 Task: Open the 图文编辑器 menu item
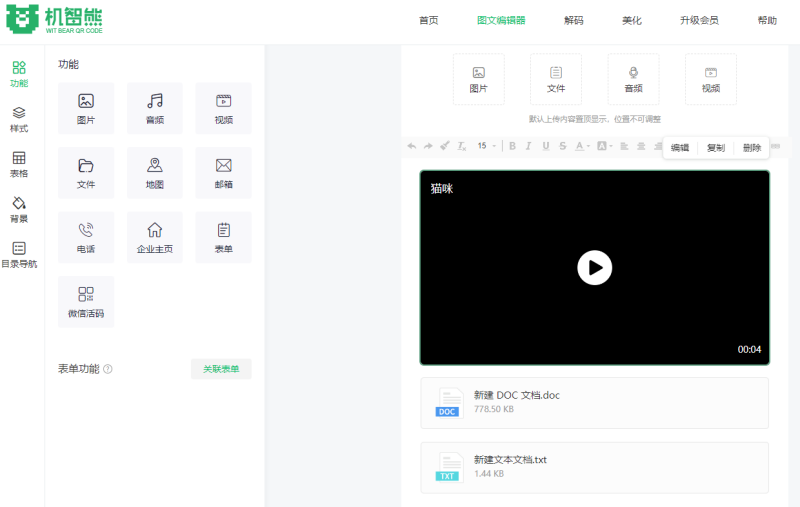coord(501,20)
